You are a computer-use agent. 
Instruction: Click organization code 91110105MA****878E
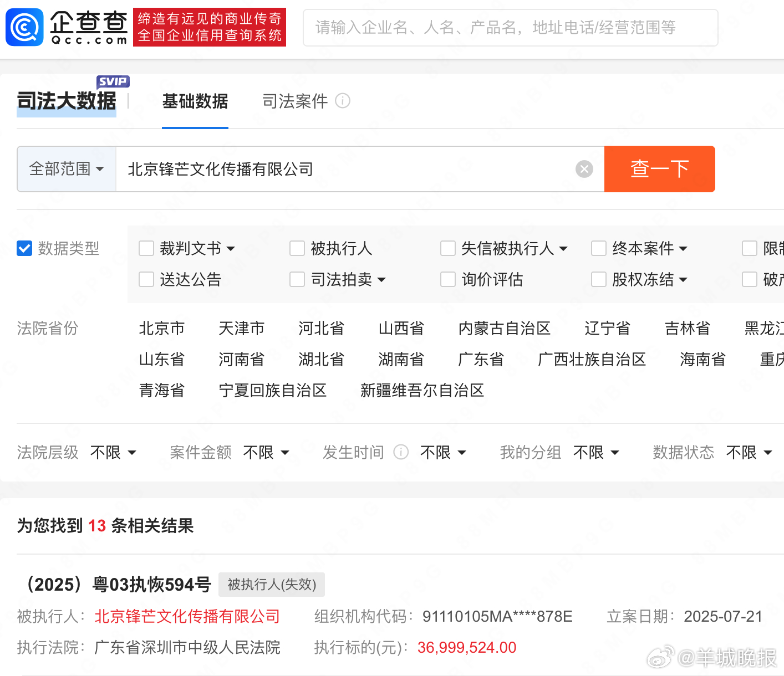497,617
